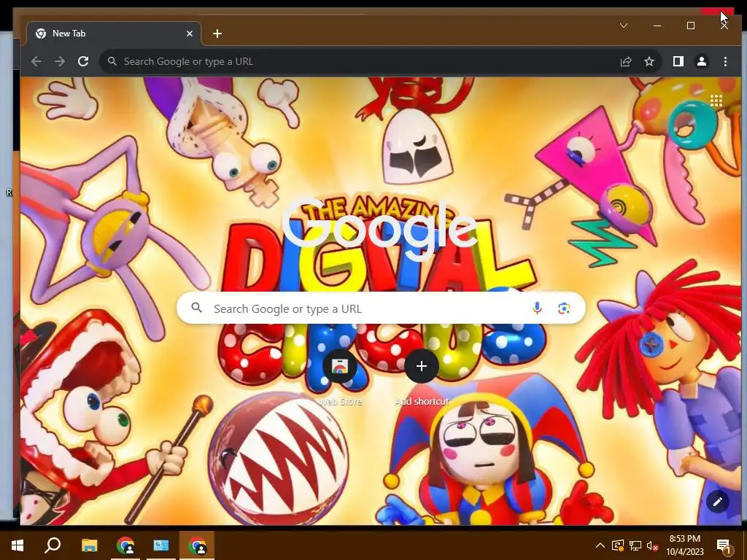The height and width of the screenshot is (560, 747).
Task: Close the New Tab tab
Action: (x=190, y=34)
